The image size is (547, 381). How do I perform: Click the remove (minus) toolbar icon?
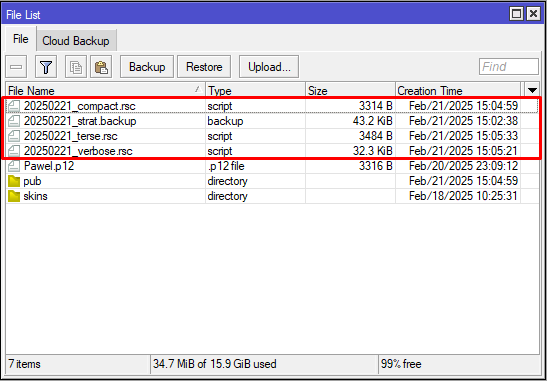point(16,67)
